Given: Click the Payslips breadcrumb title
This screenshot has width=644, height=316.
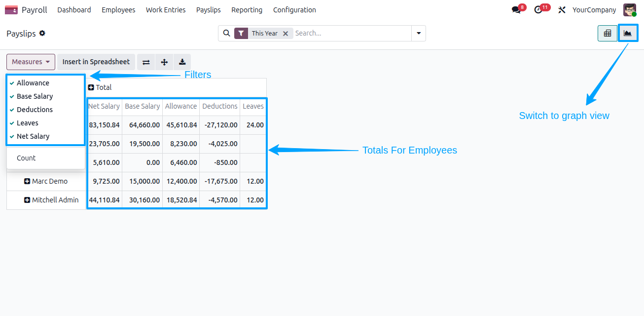Looking at the screenshot, I should (21, 34).
